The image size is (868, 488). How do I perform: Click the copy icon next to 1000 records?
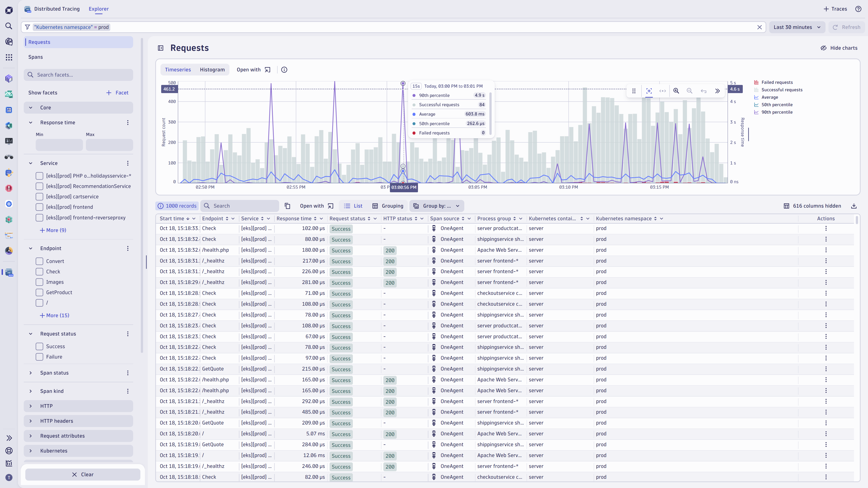point(288,206)
